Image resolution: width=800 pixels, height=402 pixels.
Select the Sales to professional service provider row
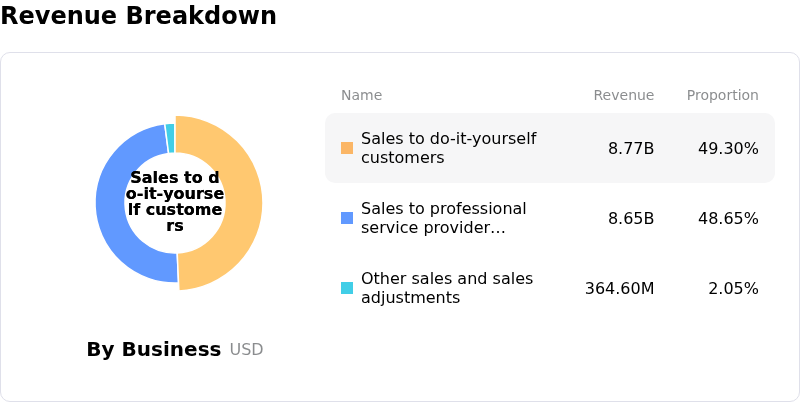click(x=550, y=218)
